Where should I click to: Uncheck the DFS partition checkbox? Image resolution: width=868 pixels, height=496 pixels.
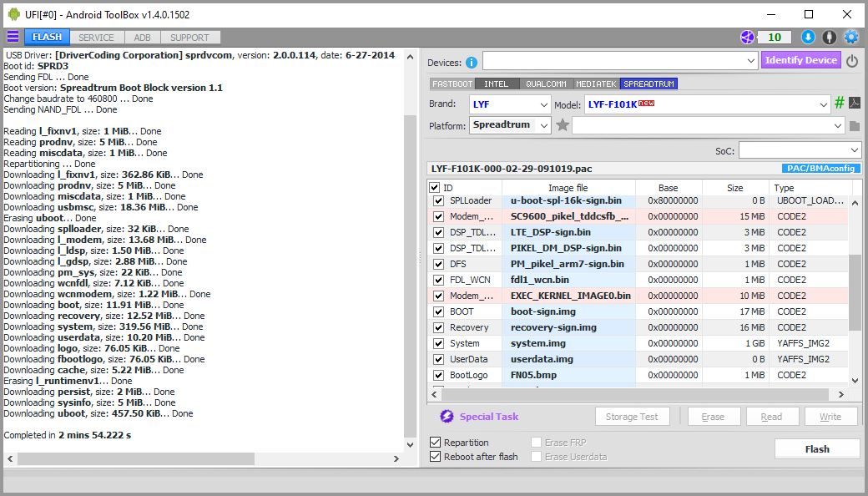[438, 264]
